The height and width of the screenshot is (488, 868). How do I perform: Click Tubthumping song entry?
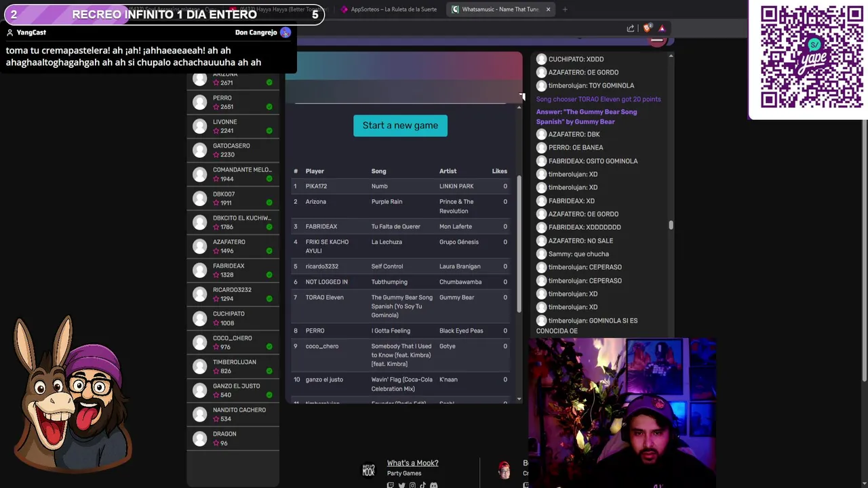click(389, 282)
